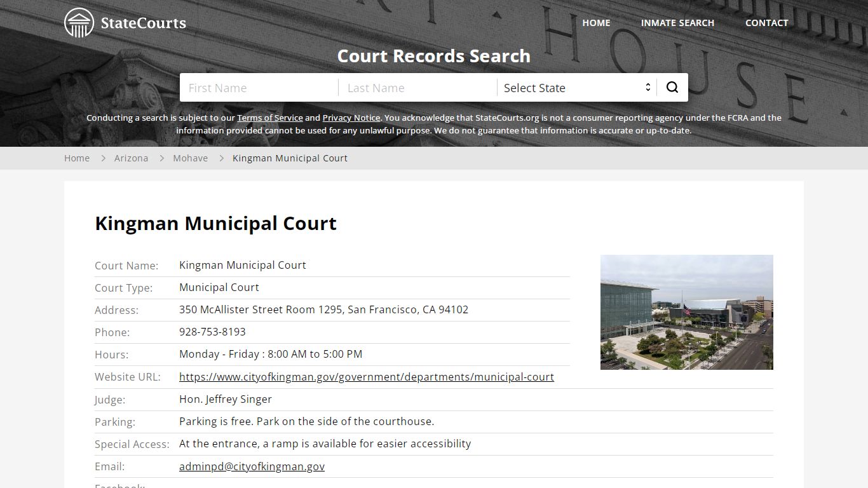868x488 pixels.
Task: Open the Privacy Notice link
Action: (x=351, y=118)
